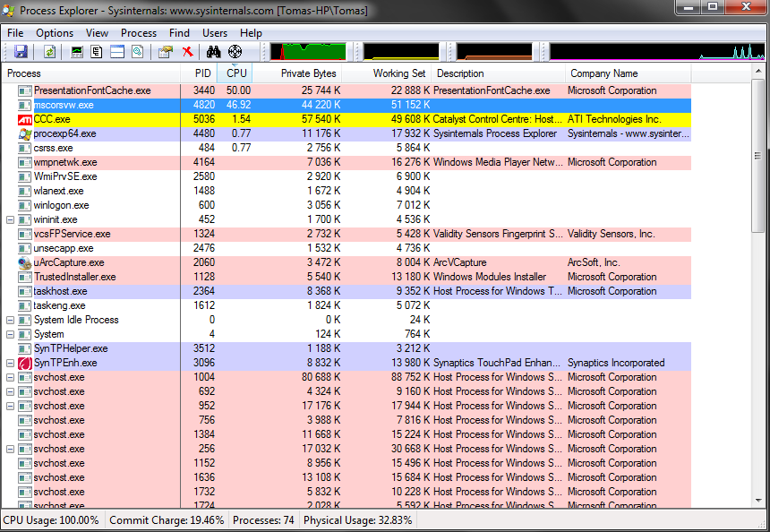This screenshot has width=770, height=532.
Task: Collapse the wininit.exe tree node
Action: [x=11, y=219]
